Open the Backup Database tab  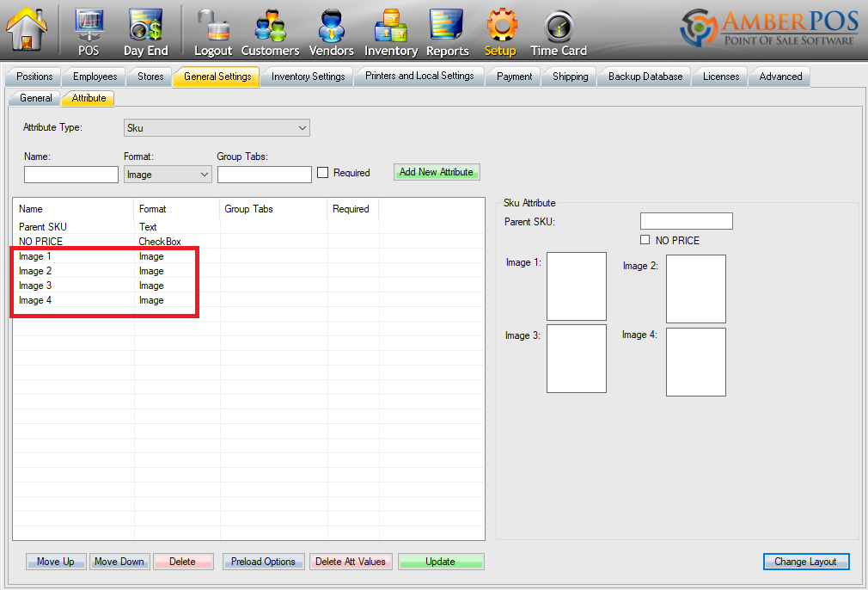[645, 77]
